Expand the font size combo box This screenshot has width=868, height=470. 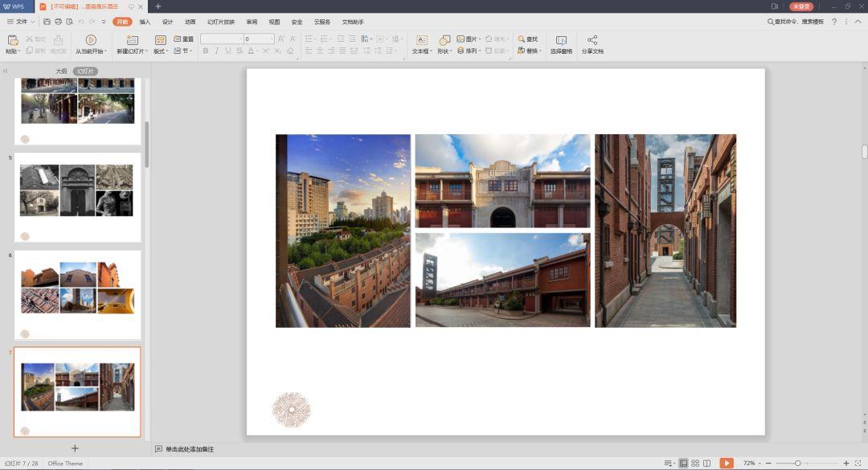272,39
